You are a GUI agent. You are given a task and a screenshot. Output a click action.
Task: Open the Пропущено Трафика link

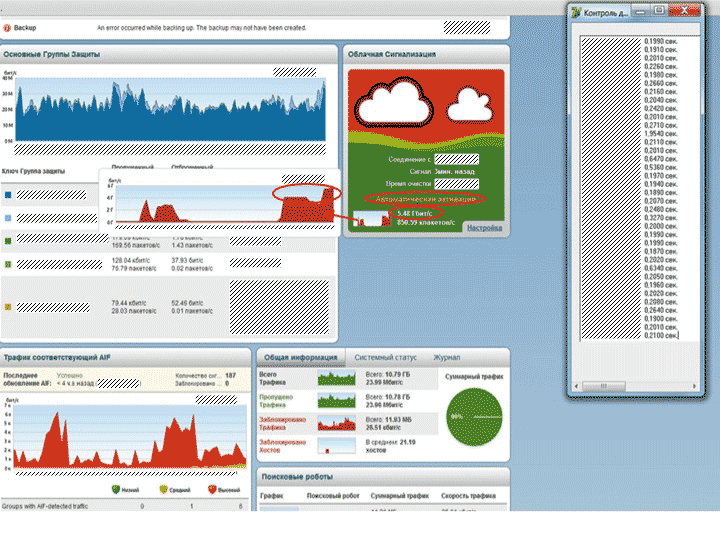point(276,401)
